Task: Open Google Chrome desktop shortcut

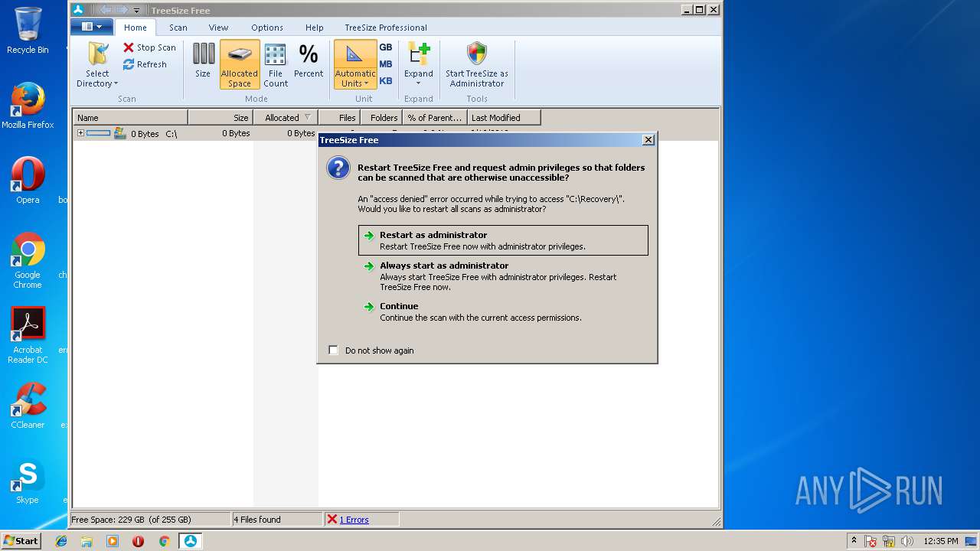Action: click(x=28, y=260)
